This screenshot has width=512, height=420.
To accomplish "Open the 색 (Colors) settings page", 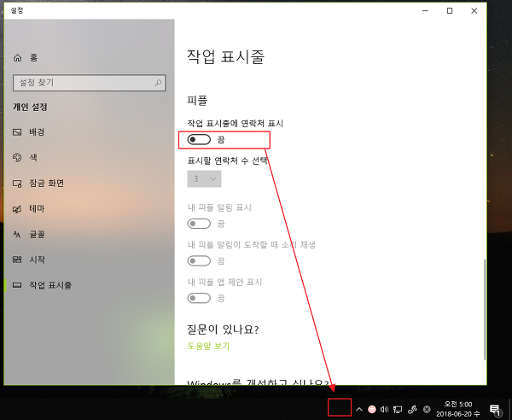I will point(26,157).
